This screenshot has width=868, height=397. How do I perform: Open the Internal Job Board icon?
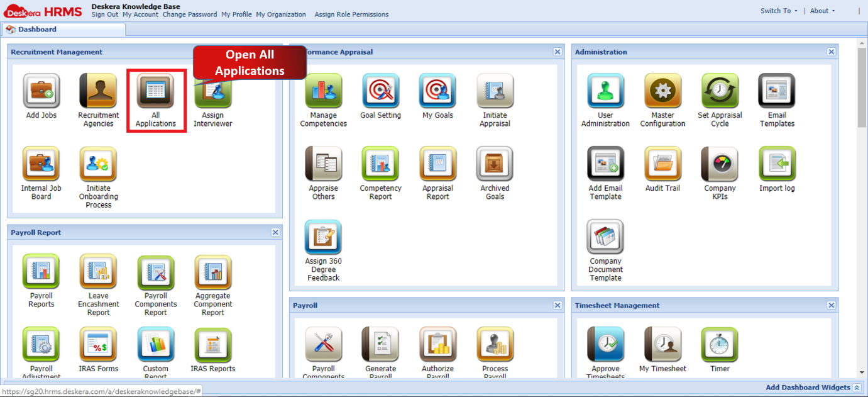click(x=41, y=165)
